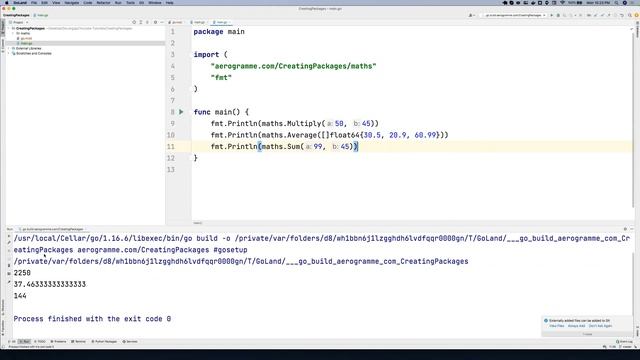Open the File menu

(34, 3)
